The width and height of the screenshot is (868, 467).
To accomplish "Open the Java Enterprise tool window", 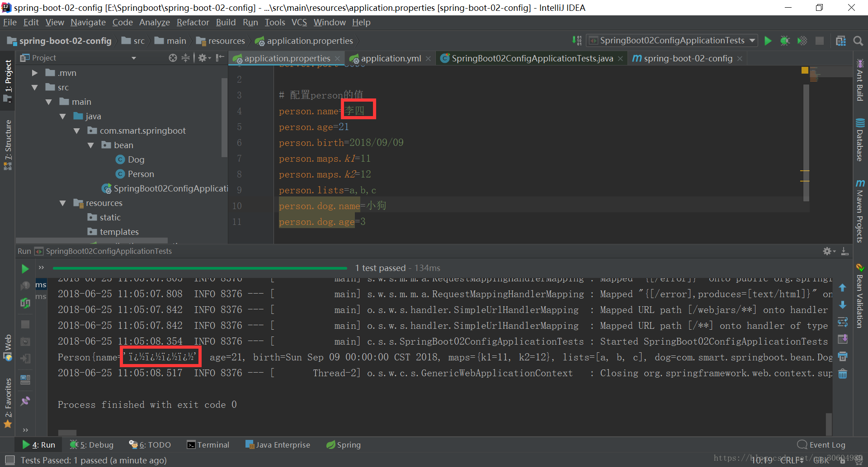I will 278,445.
